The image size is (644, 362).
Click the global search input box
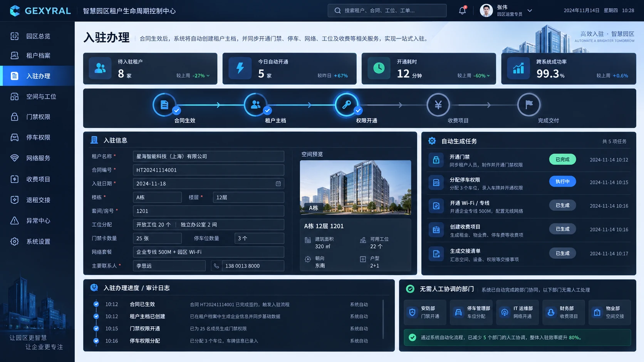coord(387,10)
